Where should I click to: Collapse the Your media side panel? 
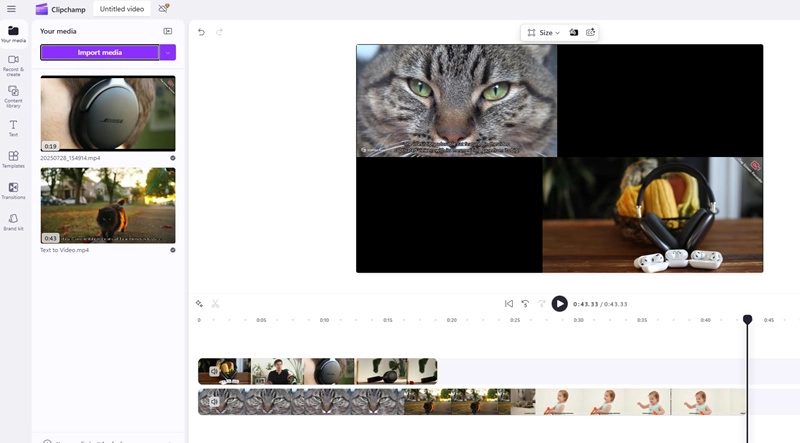coord(167,31)
